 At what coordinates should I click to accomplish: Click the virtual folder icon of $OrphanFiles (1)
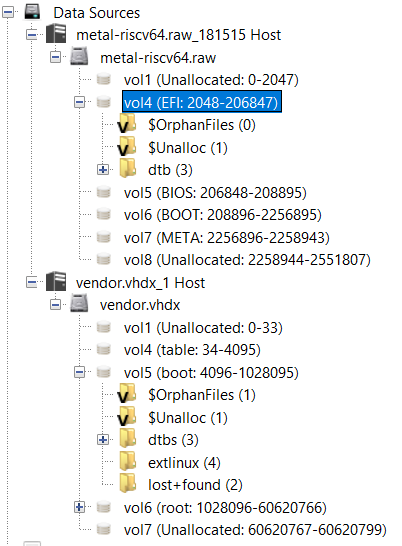coord(127,394)
